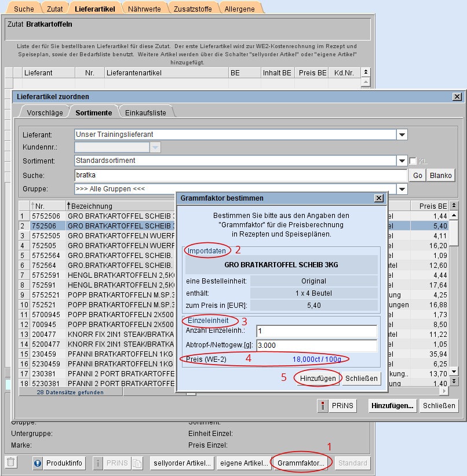Click the sort arrows icon beside Preis BE column
Screen dimensions: 467x476
tap(454, 206)
